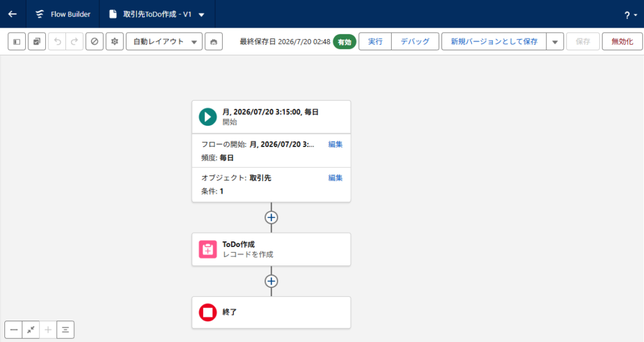Open flow settings gear icon
This screenshot has width=644, height=342.
pos(114,41)
